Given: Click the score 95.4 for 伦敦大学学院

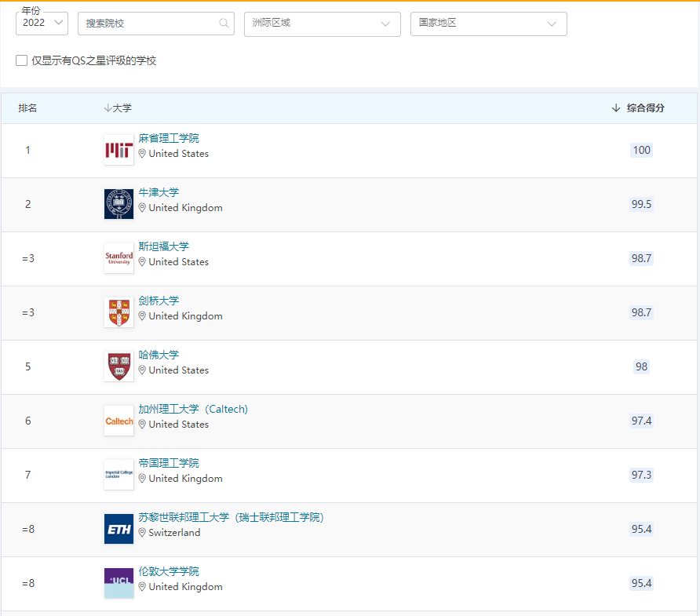Looking at the screenshot, I should point(641,583).
